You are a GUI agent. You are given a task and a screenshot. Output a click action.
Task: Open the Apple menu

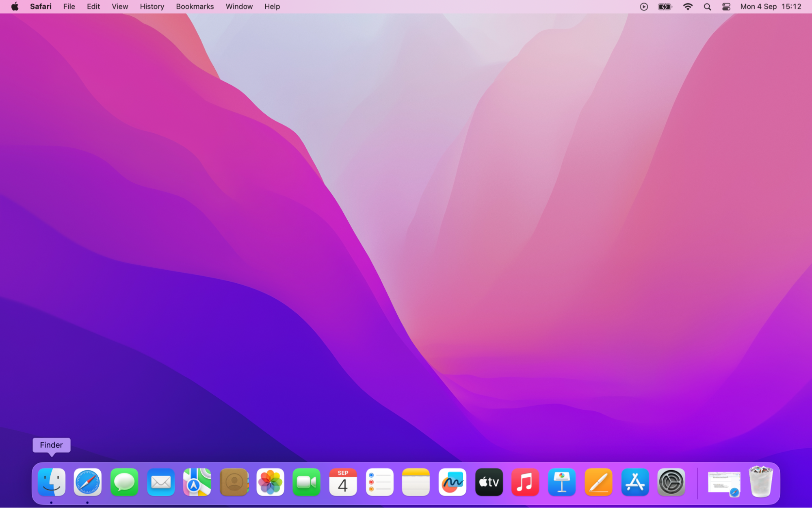[15, 7]
